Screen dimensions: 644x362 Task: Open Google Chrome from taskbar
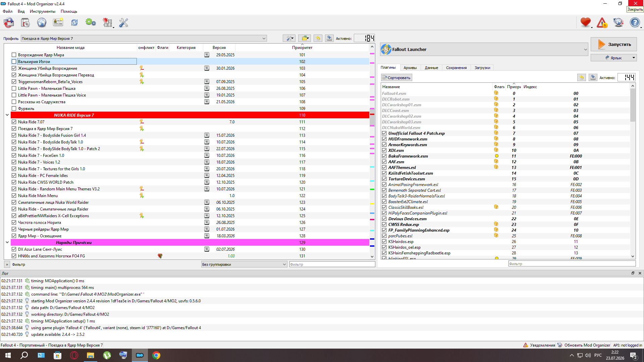click(x=156, y=355)
